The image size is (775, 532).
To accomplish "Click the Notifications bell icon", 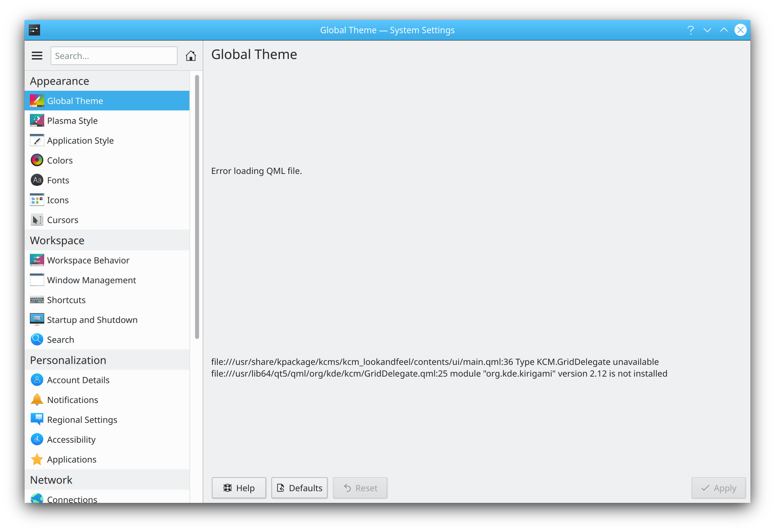I will pyautogui.click(x=37, y=400).
